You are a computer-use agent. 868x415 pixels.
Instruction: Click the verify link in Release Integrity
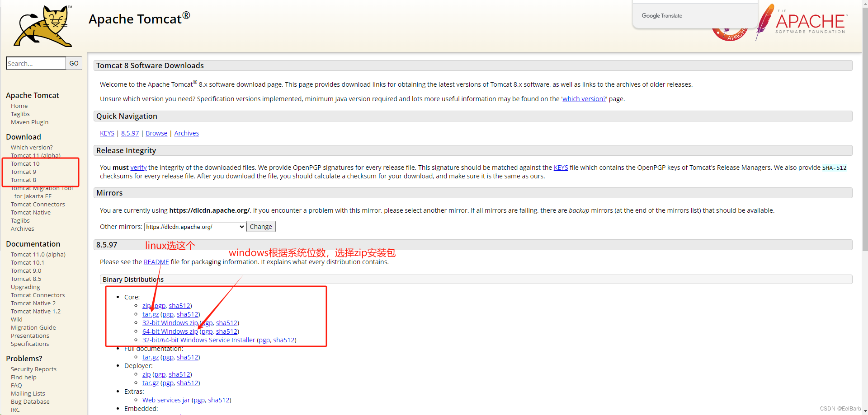[x=138, y=168]
